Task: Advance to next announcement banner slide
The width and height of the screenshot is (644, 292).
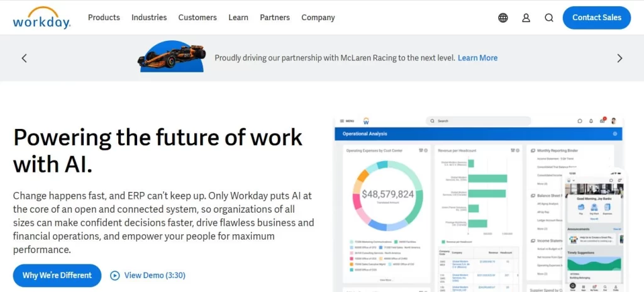Action: click(x=619, y=58)
